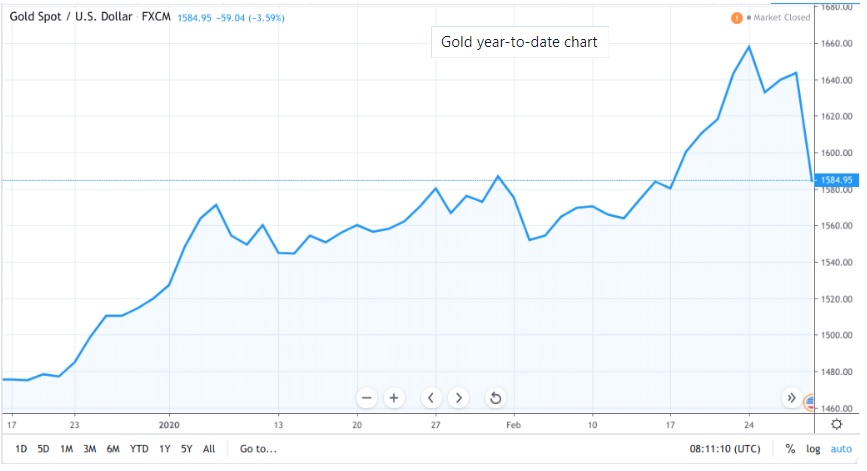Image resolution: width=867 pixels, height=471 pixels.
Task: Reset the chart view
Action: pos(495,398)
